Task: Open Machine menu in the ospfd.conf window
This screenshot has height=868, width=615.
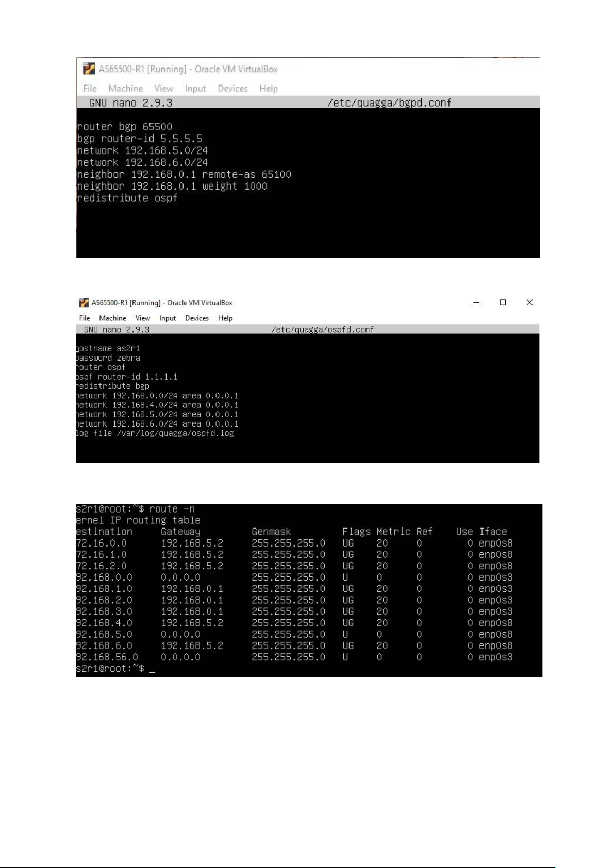Action: point(112,318)
